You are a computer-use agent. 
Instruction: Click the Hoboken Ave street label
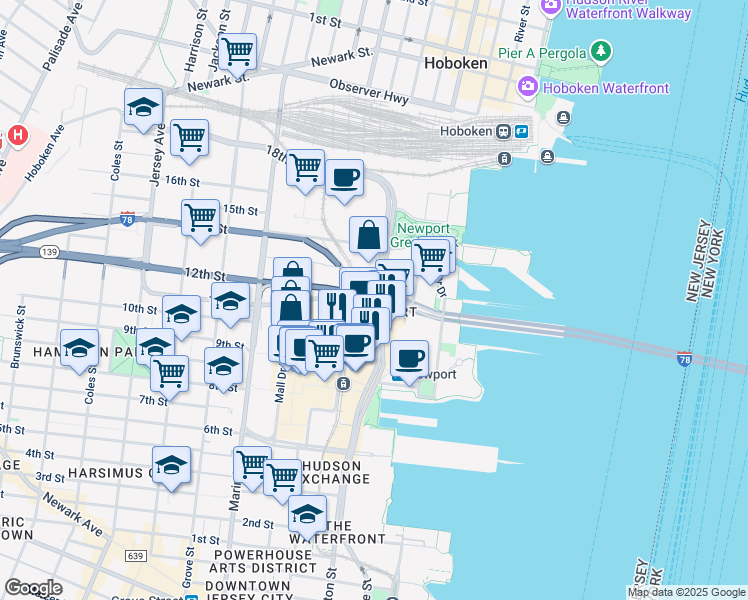(x=44, y=154)
